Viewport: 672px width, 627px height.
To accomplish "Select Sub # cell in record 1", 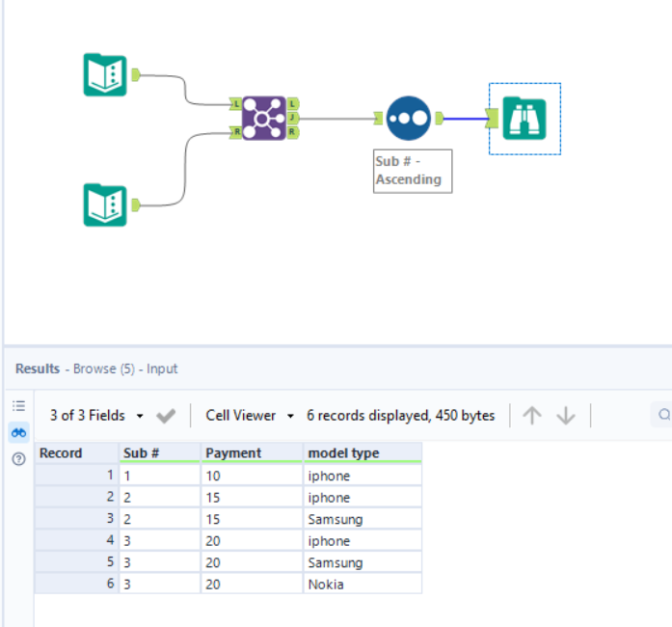I will 160,476.
